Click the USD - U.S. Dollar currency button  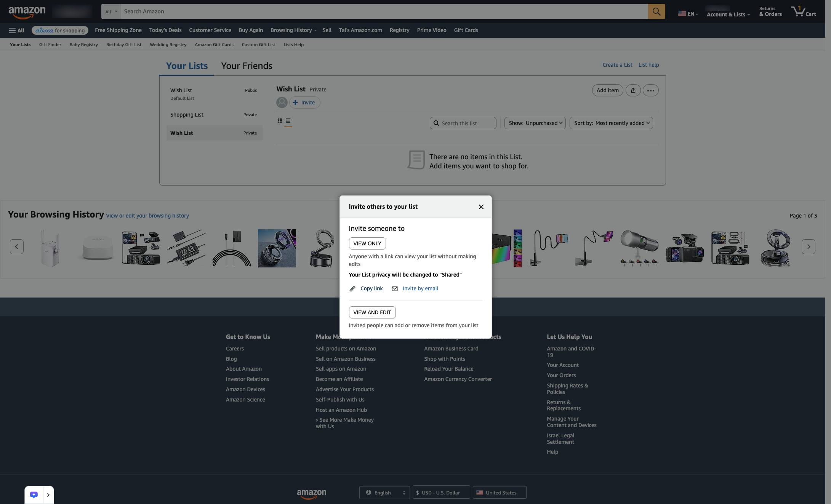(x=441, y=493)
